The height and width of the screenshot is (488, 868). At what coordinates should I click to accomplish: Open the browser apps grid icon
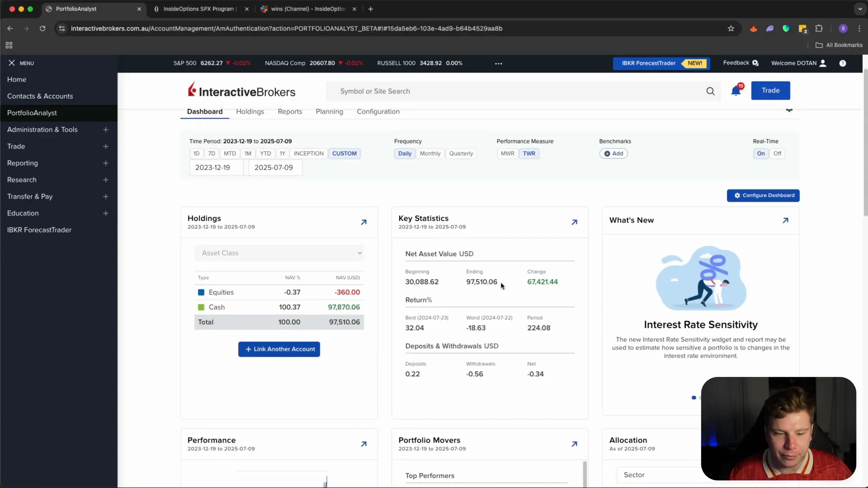click(x=9, y=45)
